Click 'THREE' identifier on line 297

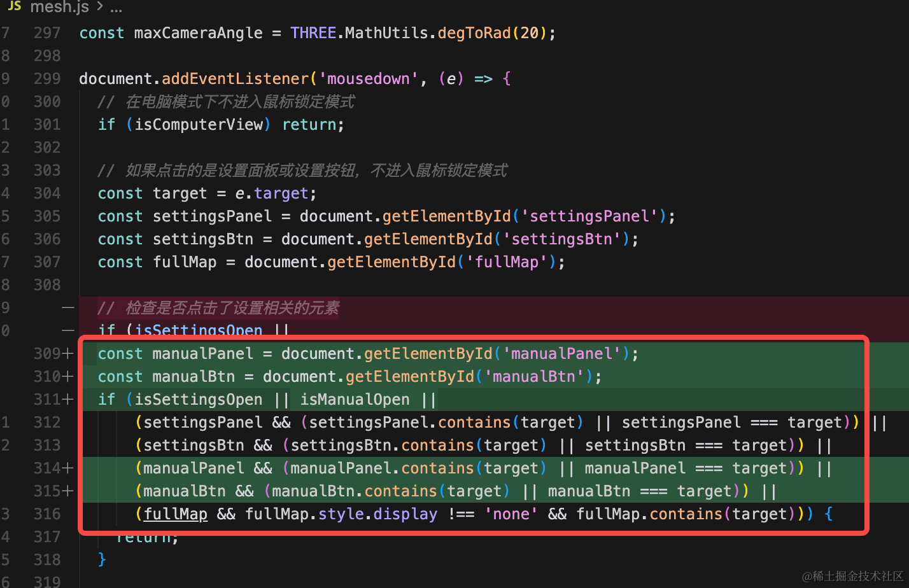pos(313,33)
